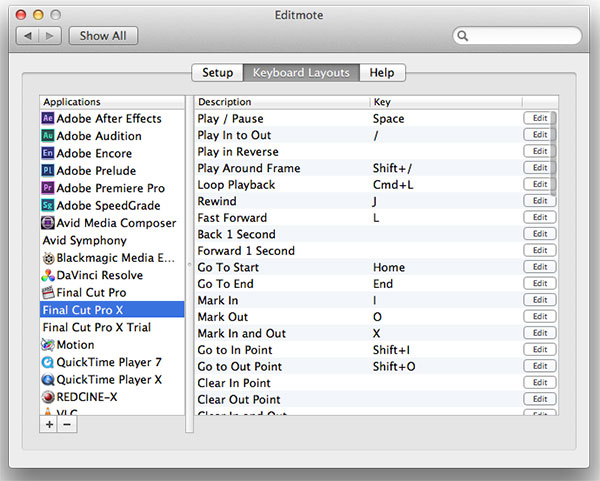Image resolution: width=600 pixels, height=481 pixels.
Task: Select the Adobe Prelude icon
Action: pos(47,170)
